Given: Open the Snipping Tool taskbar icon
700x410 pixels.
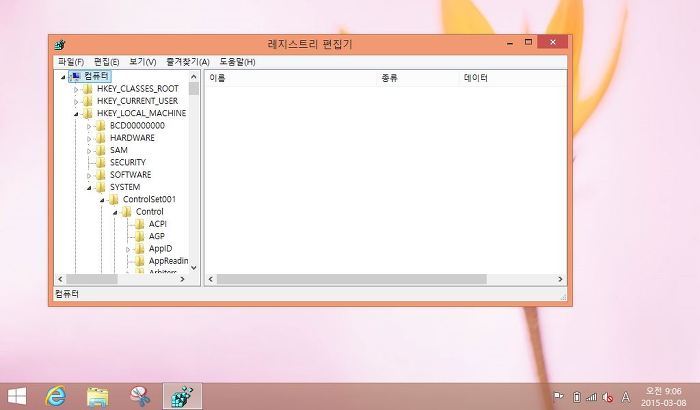Looking at the screenshot, I should (x=140, y=396).
